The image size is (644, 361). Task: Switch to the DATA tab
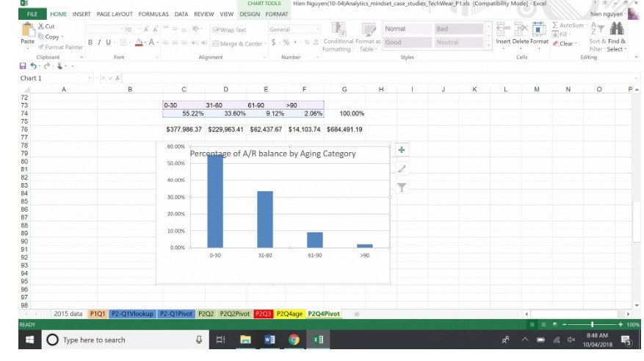(181, 14)
